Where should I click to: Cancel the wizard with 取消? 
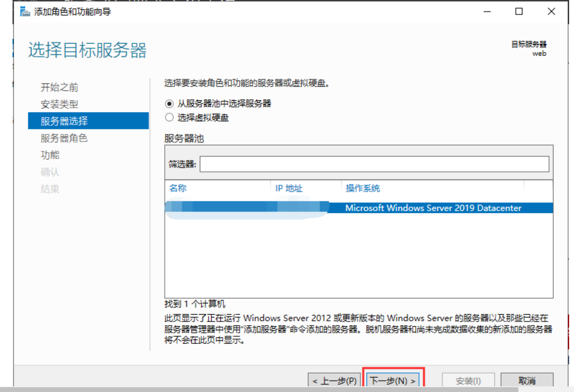coord(527,380)
